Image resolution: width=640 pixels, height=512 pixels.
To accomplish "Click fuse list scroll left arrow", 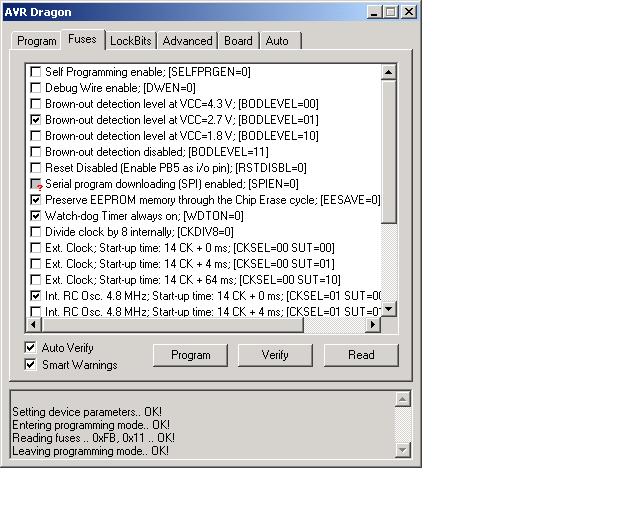I will (x=33, y=325).
